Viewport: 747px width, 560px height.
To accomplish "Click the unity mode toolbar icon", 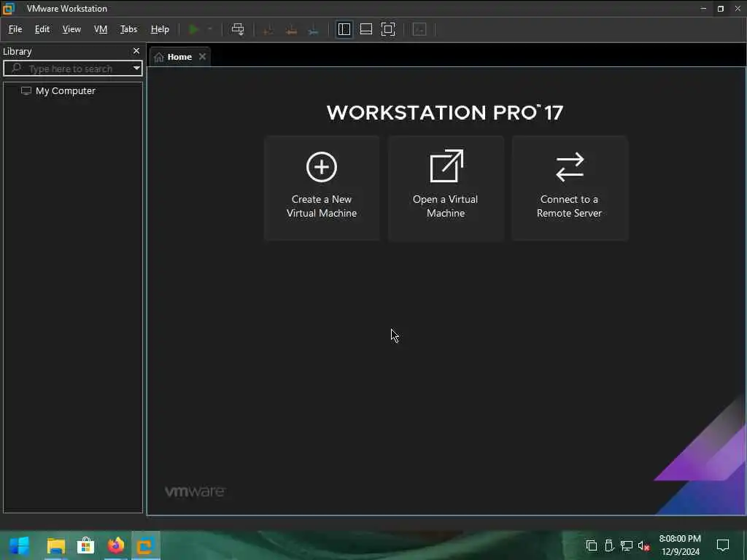I will click(419, 29).
